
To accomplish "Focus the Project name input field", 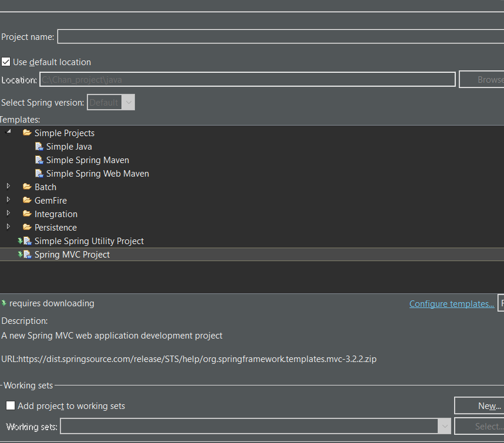I will (x=280, y=36).
